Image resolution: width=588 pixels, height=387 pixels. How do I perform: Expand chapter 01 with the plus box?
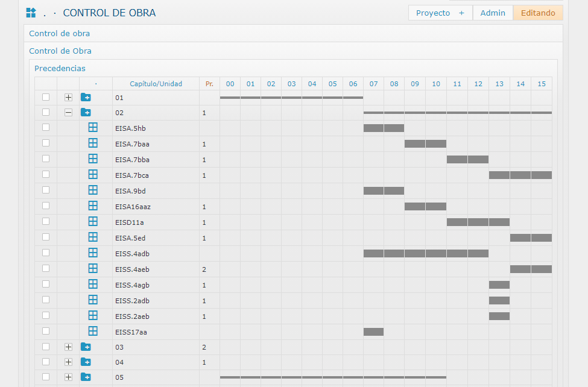68,97
